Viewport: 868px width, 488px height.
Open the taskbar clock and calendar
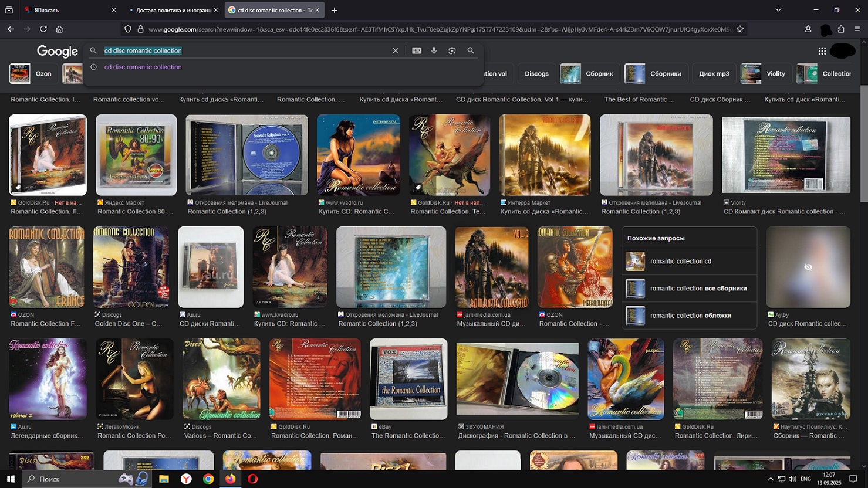[x=829, y=479]
